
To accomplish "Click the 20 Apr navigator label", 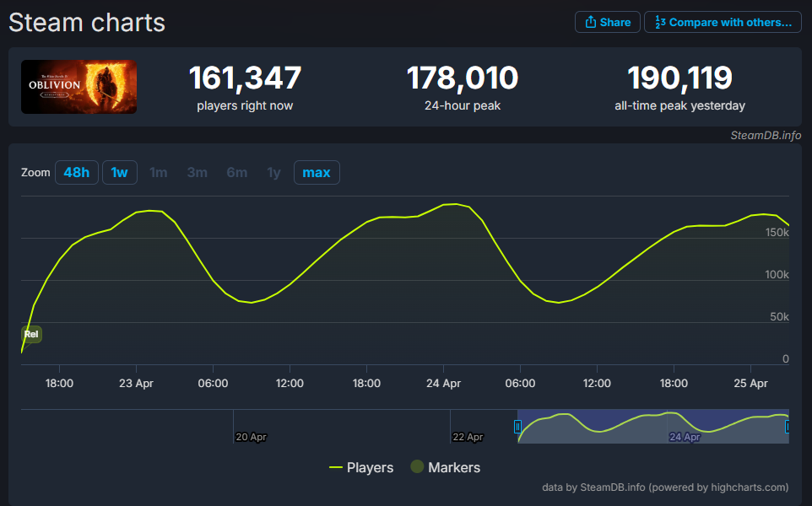I will (x=251, y=437).
